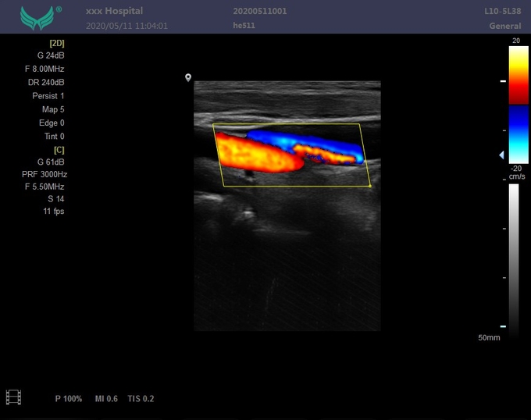Click the color baseline triangle marker
This screenshot has width=531, height=420.
tap(502, 155)
